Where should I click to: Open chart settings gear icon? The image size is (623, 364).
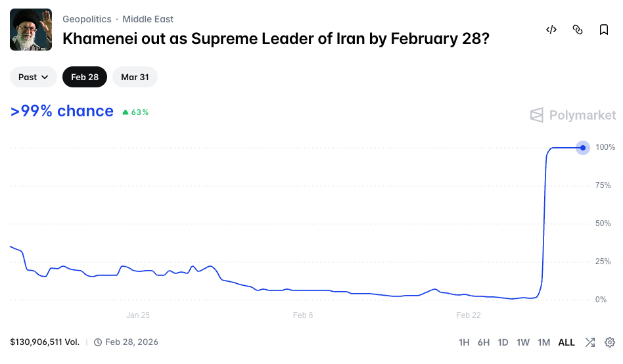[609, 342]
